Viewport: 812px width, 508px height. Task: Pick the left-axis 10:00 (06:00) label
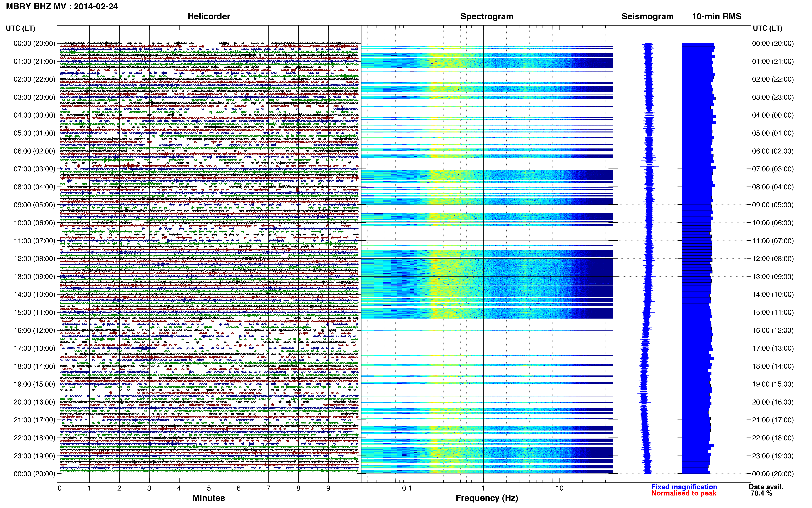coord(34,223)
